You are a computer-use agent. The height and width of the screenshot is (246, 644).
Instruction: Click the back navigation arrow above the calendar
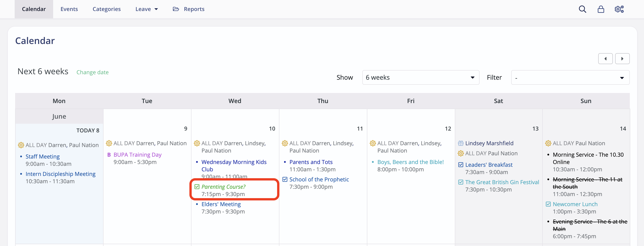pos(605,58)
